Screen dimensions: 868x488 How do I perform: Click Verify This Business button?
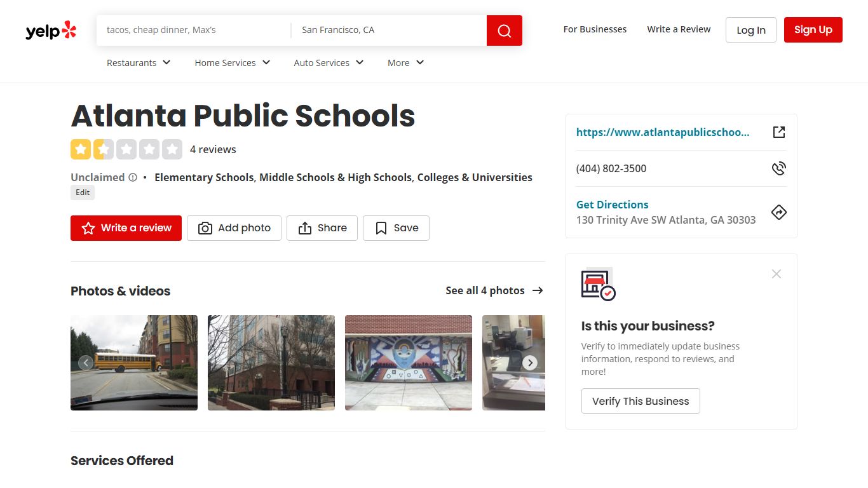tap(641, 401)
